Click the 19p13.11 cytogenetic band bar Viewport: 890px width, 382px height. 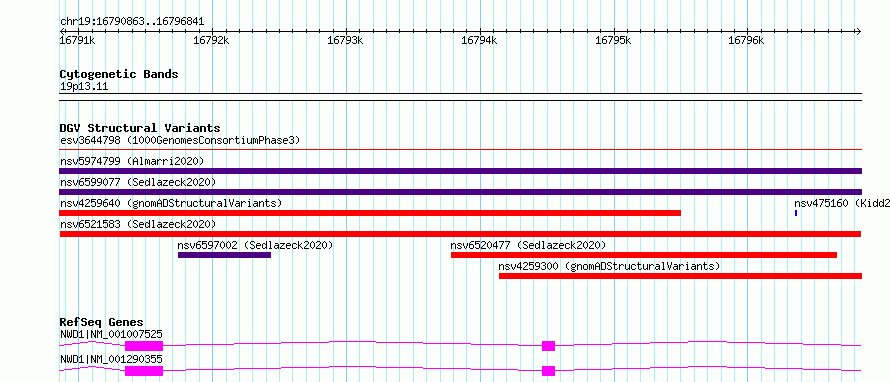(460, 97)
